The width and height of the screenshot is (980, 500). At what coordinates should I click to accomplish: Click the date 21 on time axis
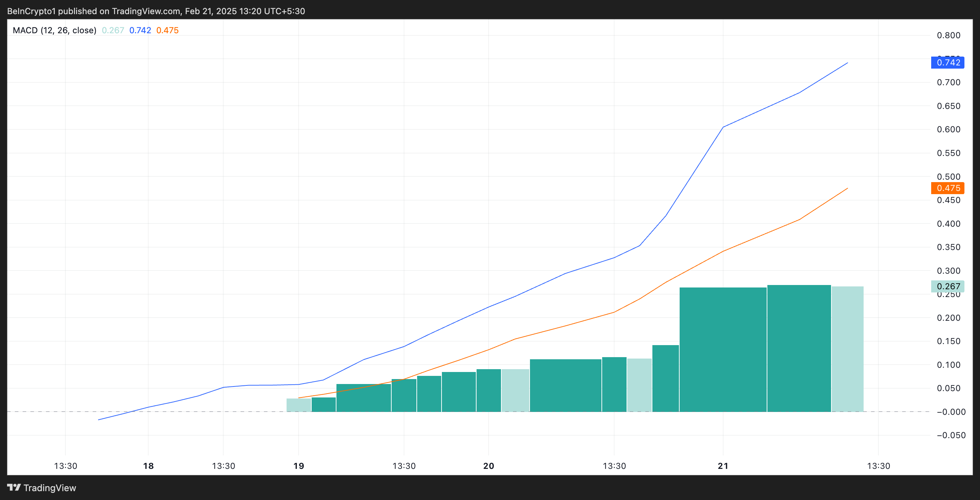tap(723, 466)
